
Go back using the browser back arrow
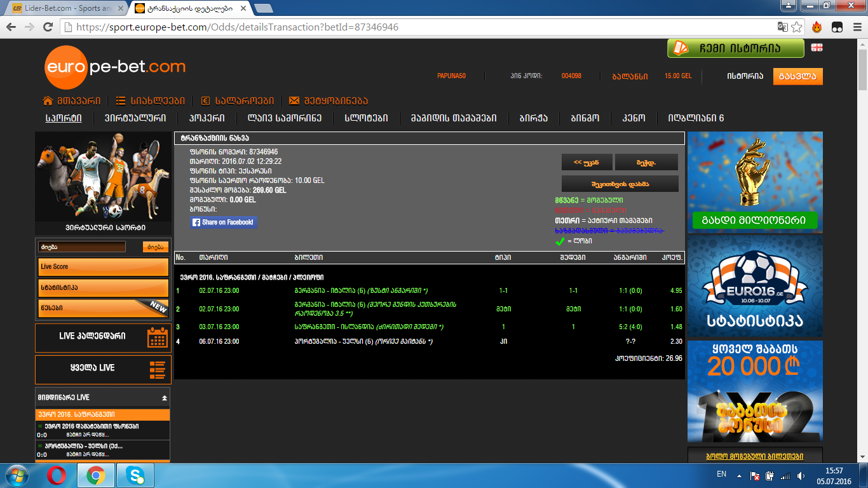coord(11,27)
